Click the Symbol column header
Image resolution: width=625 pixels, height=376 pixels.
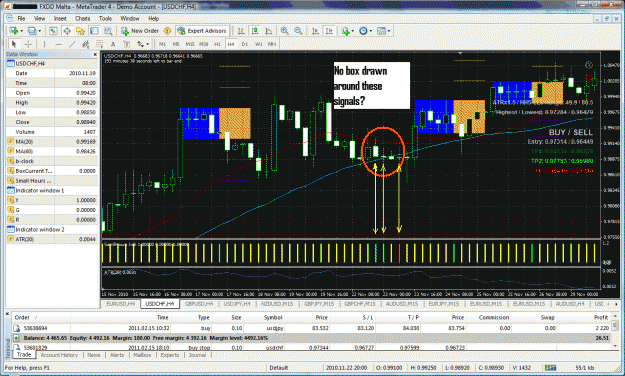(273, 317)
